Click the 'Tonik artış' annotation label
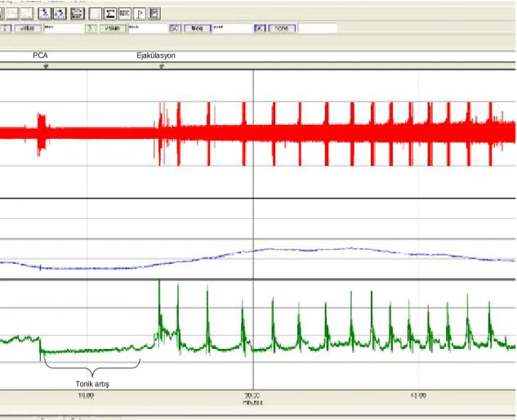The height and width of the screenshot is (420, 517). pyautogui.click(x=92, y=384)
